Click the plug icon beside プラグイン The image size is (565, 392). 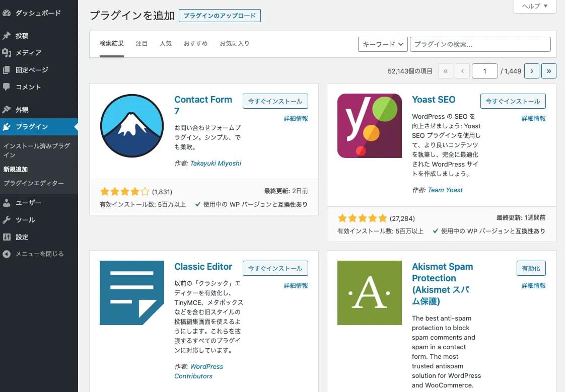6,127
